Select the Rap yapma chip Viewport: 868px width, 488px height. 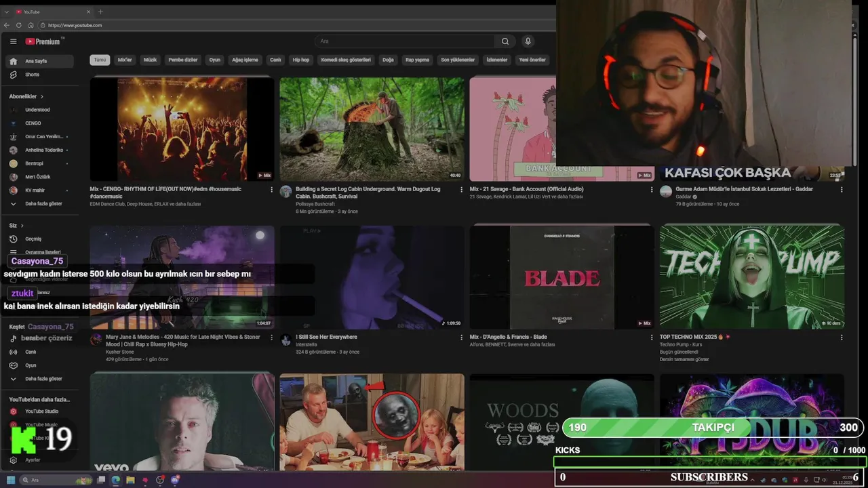pyautogui.click(x=417, y=60)
